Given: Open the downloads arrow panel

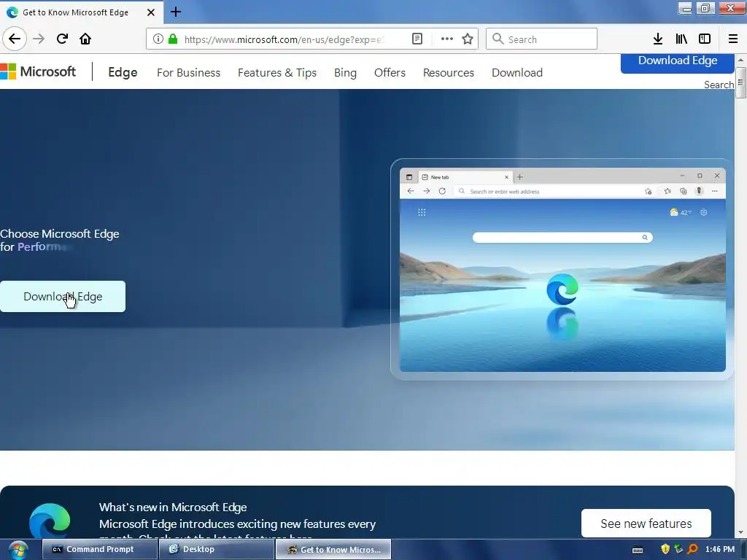Looking at the screenshot, I should pyautogui.click(x=658, y=39).
